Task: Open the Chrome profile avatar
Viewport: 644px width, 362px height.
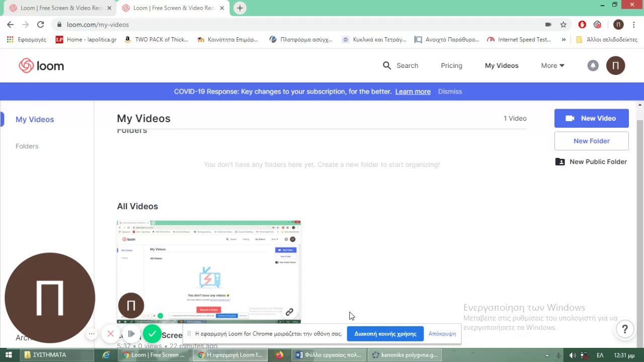Action: click(x=618, y=24)
